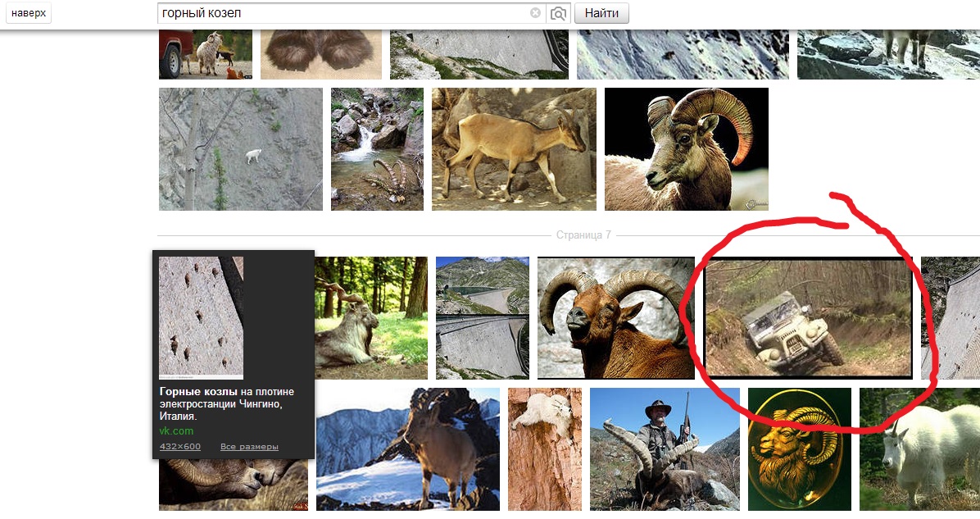This screenshot has height=519, width=980.
Task: Click the goat resting in forest thumbnail
Action: (x=371, y=312)
